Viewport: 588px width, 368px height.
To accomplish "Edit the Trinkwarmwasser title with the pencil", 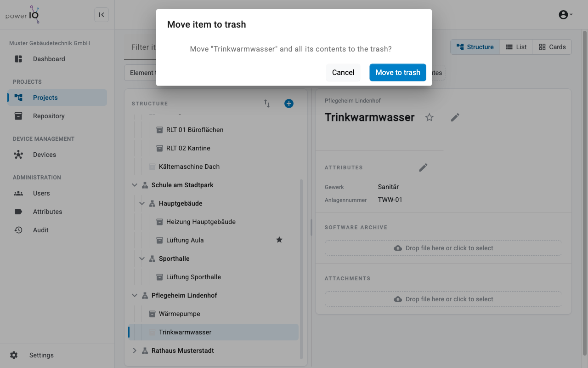I will 455,117.
